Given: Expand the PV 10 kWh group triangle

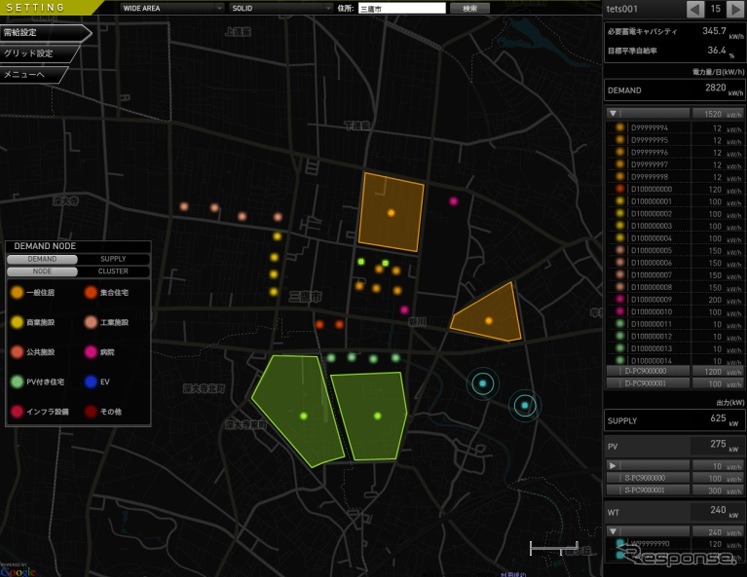Looking at the screenshot, I should tap(613, 466).
